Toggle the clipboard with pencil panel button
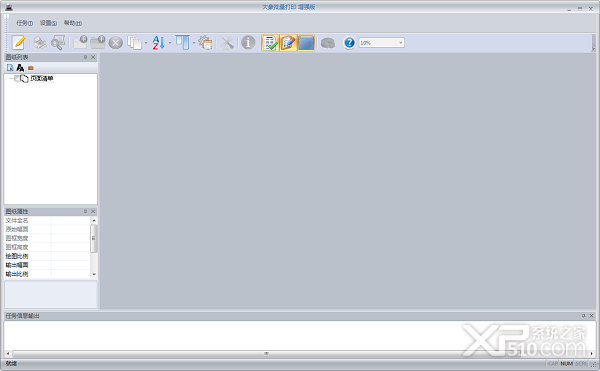The height and width of the screenshot is (371, 600). click(288, 42)
